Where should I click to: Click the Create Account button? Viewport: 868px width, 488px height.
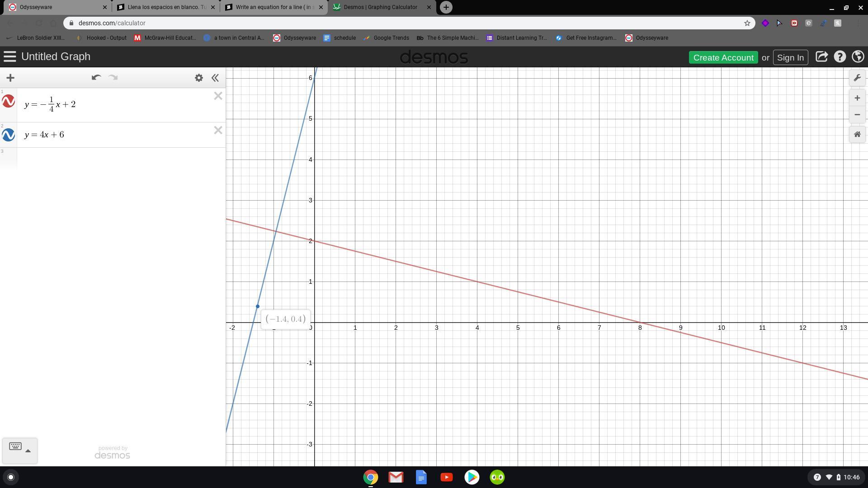click(723, 57)
